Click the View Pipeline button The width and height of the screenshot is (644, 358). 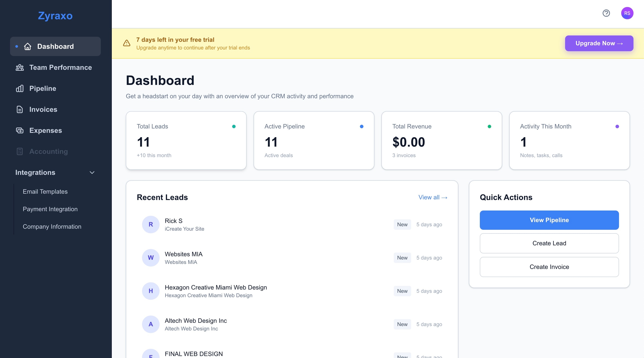tap(549, 220)
